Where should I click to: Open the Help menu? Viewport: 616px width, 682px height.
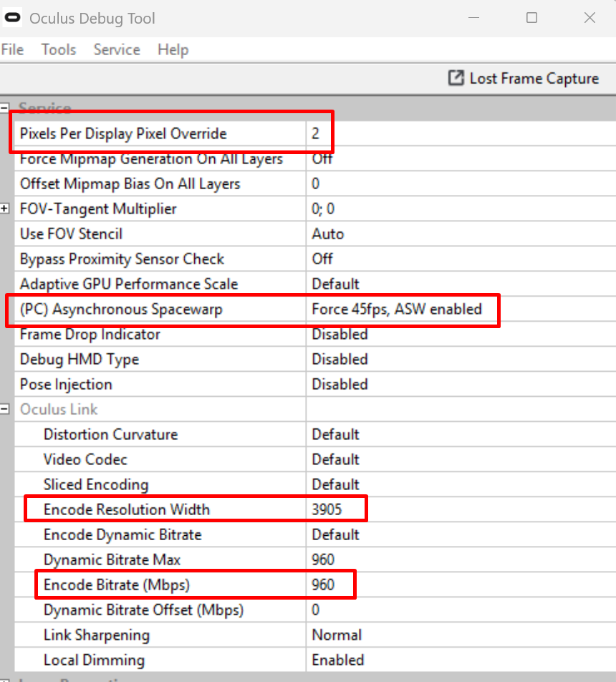[173, 49]
